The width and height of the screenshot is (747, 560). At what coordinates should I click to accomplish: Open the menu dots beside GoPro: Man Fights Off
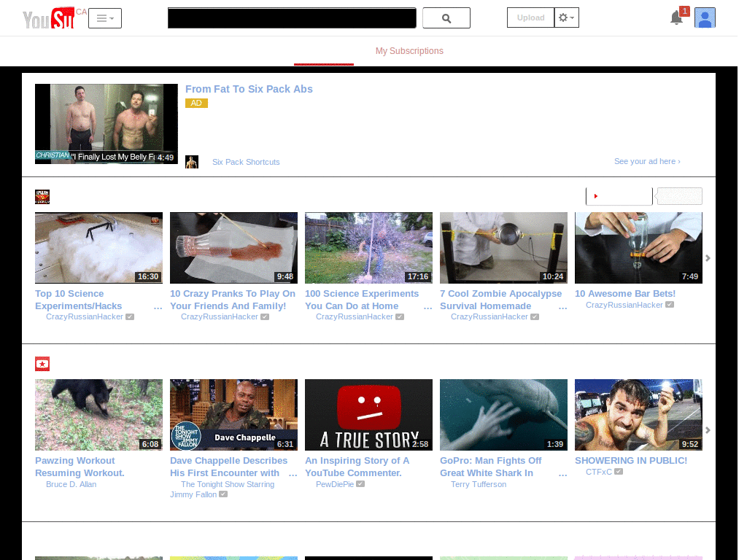pyautogui.click(x=562, y=475)
